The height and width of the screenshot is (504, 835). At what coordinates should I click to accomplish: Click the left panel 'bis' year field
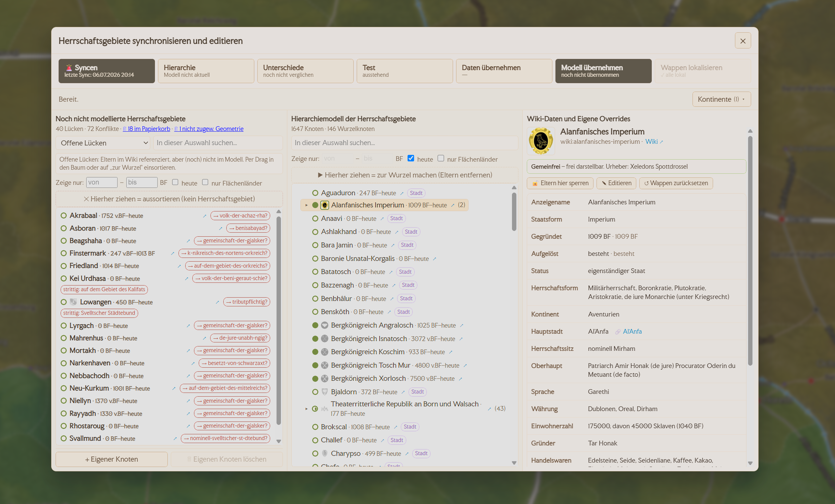pos(142,182)
